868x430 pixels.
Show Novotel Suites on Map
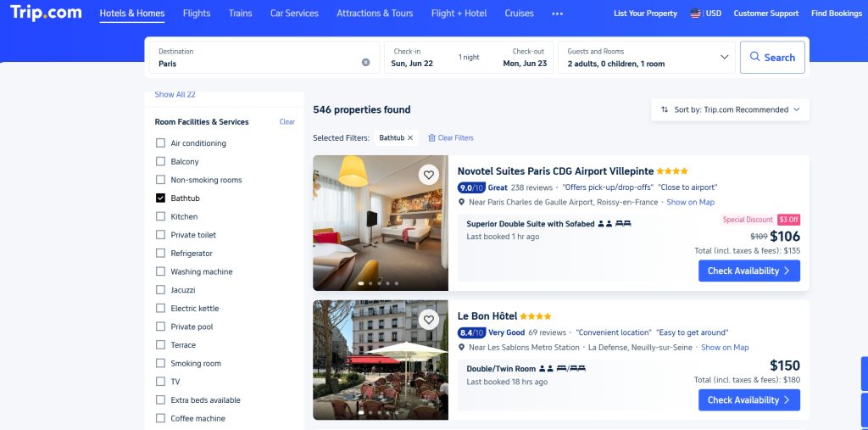(690, 202)
